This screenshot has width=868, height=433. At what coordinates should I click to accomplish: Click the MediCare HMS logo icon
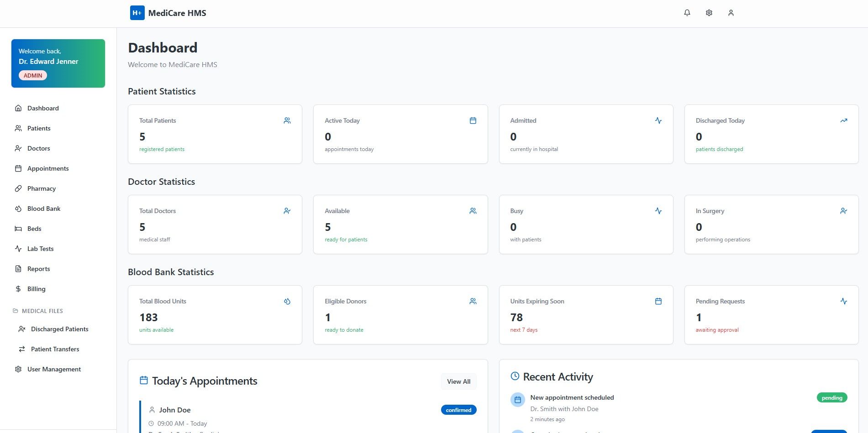[x=137, y=13]
